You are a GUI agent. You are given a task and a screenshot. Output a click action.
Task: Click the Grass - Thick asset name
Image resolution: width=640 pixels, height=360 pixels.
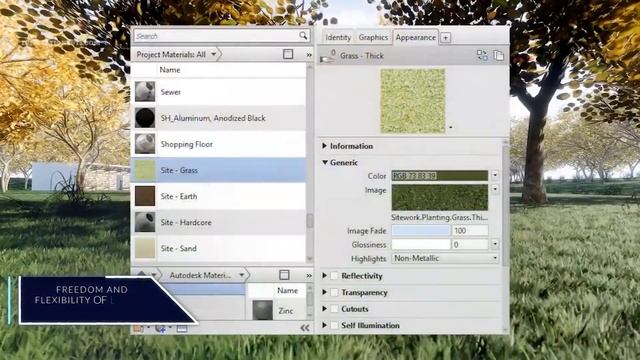362,56
